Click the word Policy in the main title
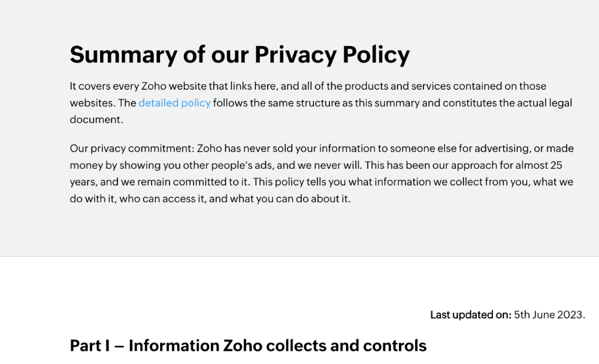Screen dimensions: 599x364 click(376, 54)
